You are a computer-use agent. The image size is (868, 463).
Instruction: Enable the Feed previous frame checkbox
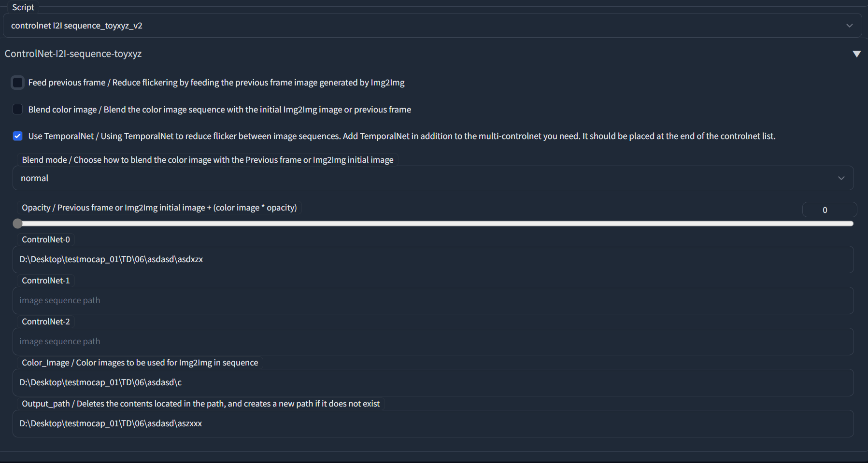[18, 83]
